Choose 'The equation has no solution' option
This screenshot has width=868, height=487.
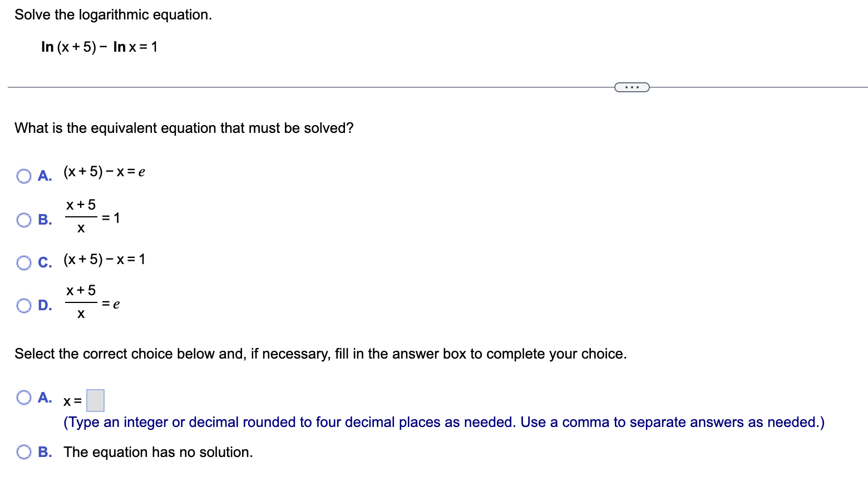(24, 452)
